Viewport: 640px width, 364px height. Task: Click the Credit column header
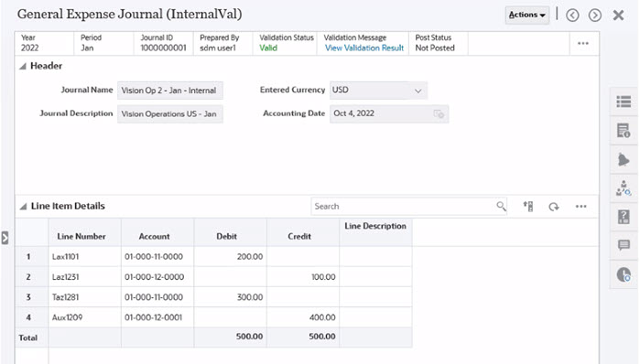303,232
